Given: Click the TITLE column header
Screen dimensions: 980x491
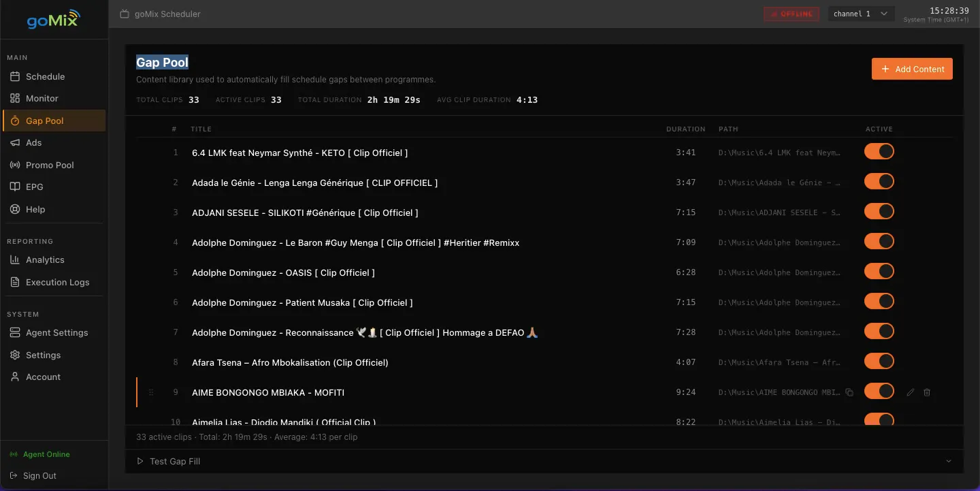Looking at the screenshot, I should click(201, 129).
